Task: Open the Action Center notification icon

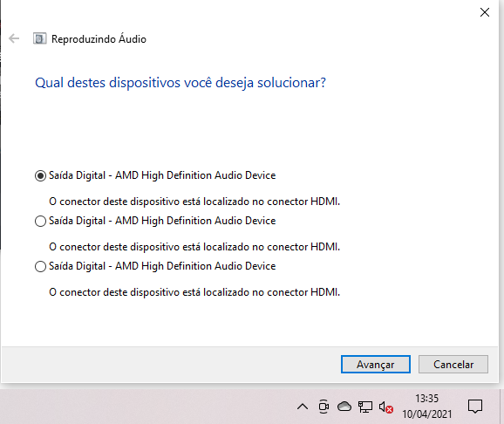Action: pyautogui.click(x=475, y=407)
